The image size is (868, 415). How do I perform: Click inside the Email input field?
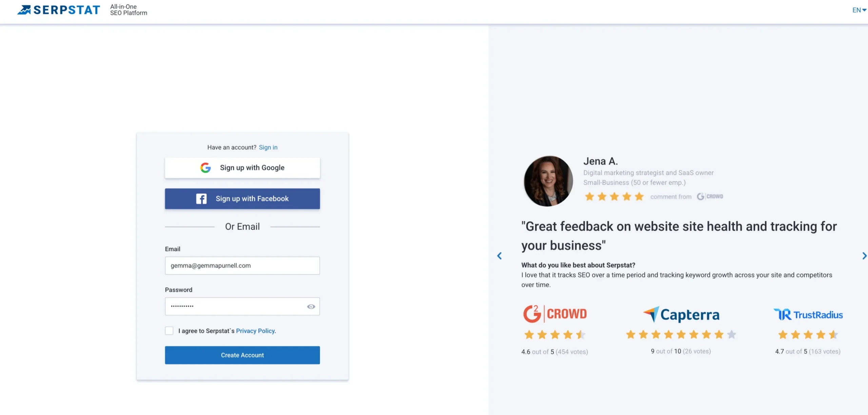point(242,266)
